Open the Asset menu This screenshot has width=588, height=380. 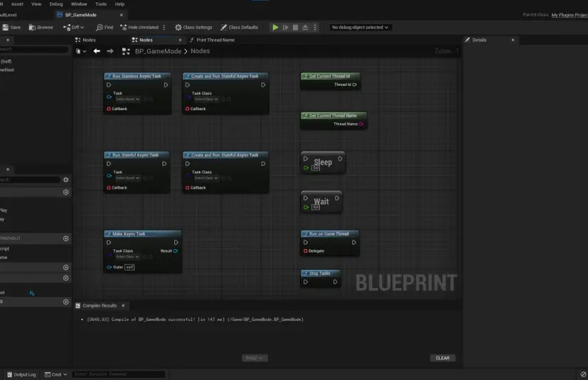17,4
